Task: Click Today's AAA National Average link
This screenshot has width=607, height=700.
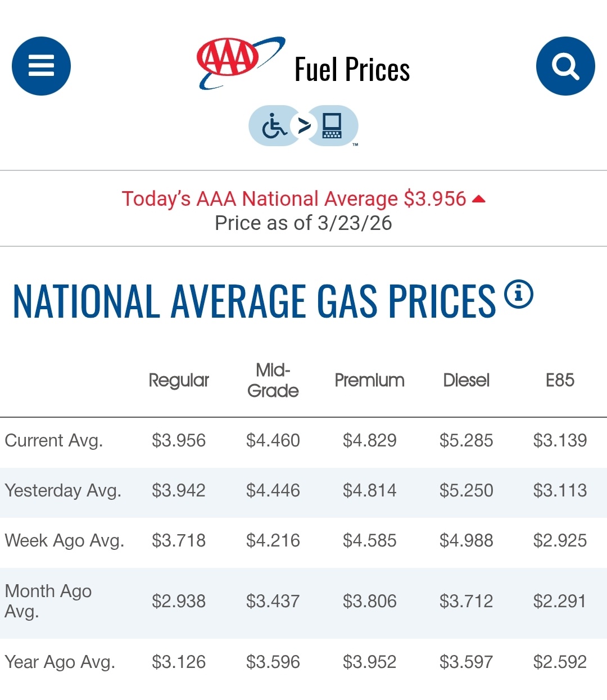Action: click(x=293, y=198)
